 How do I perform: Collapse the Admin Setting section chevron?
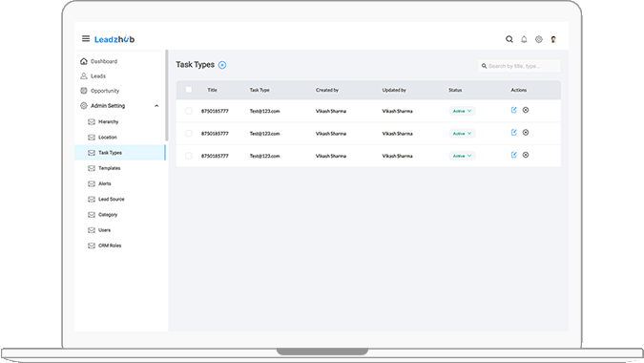pos(156,106)
